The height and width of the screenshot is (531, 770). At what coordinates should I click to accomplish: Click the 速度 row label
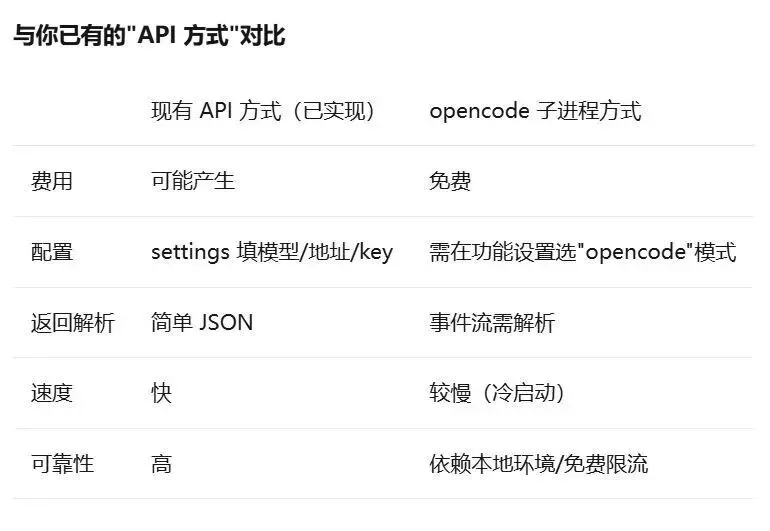click(52, 393)
